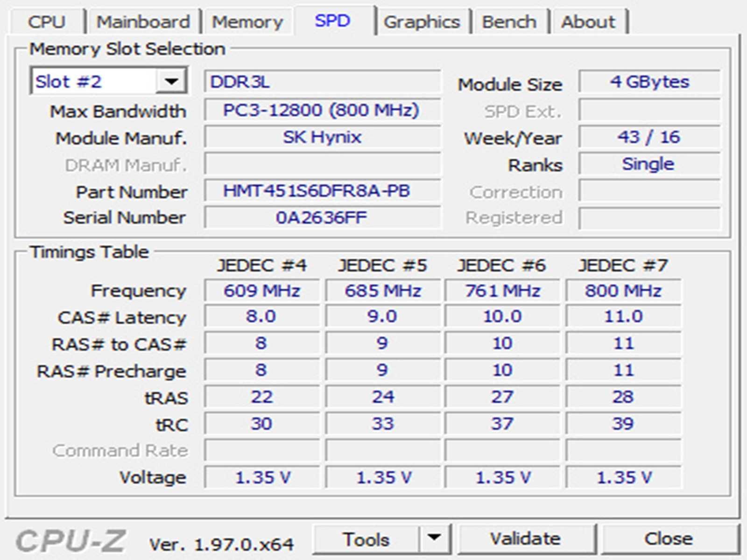Click the Single ranks value
747x560 pixels.
[x=649, y=164]
